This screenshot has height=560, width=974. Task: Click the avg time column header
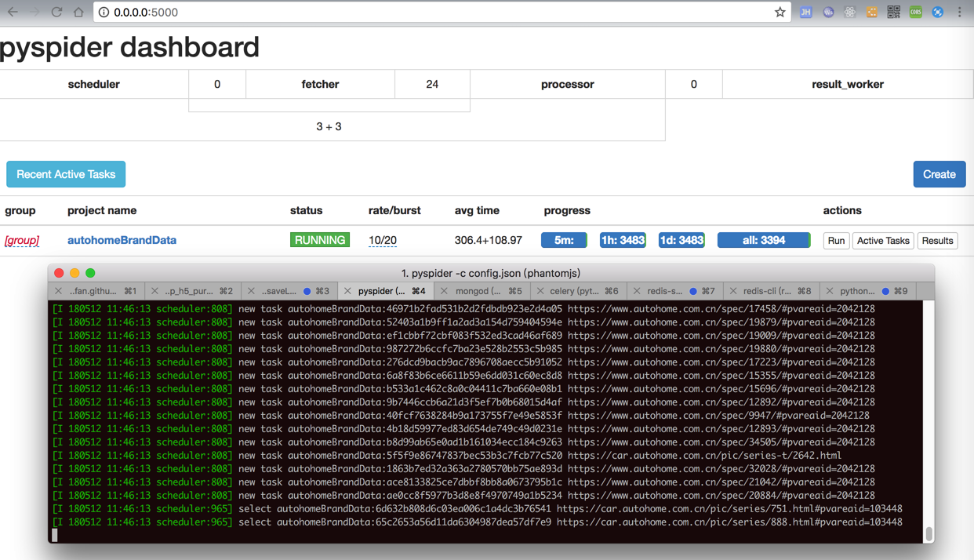coord(477,210)
